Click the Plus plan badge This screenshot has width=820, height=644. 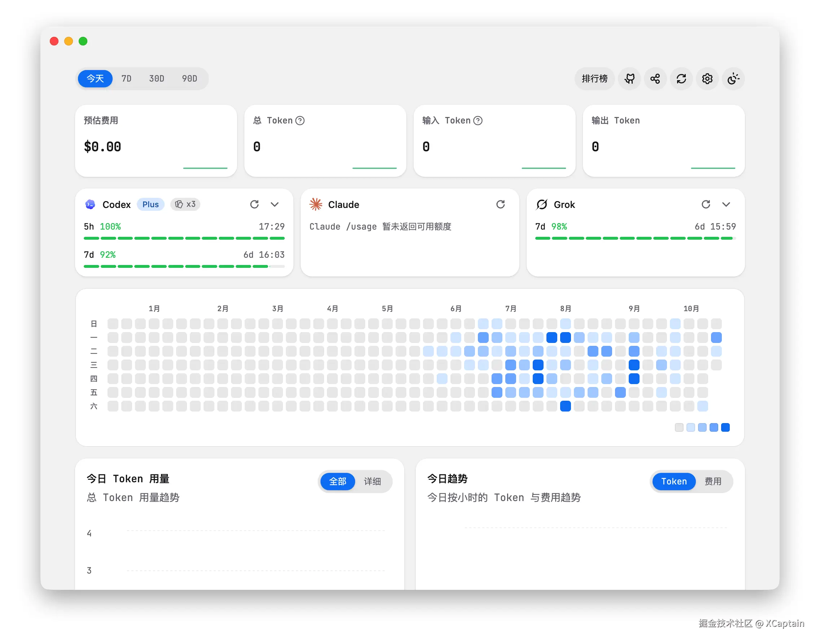[151, 204]
